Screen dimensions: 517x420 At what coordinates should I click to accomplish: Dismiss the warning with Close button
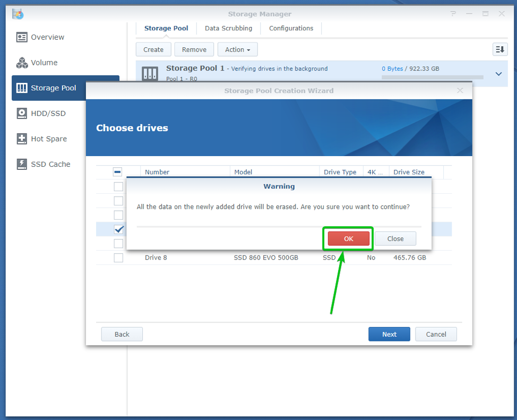[395, 238]
